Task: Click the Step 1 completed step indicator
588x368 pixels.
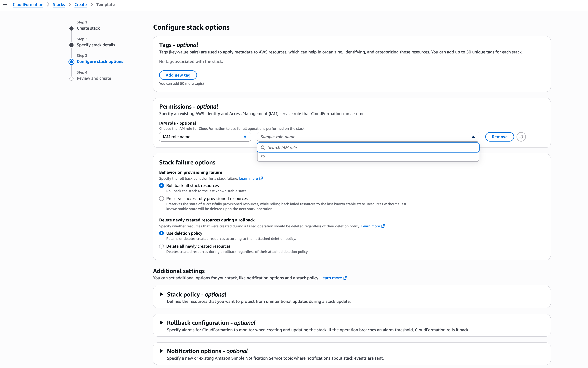Action: coord(71,28)
